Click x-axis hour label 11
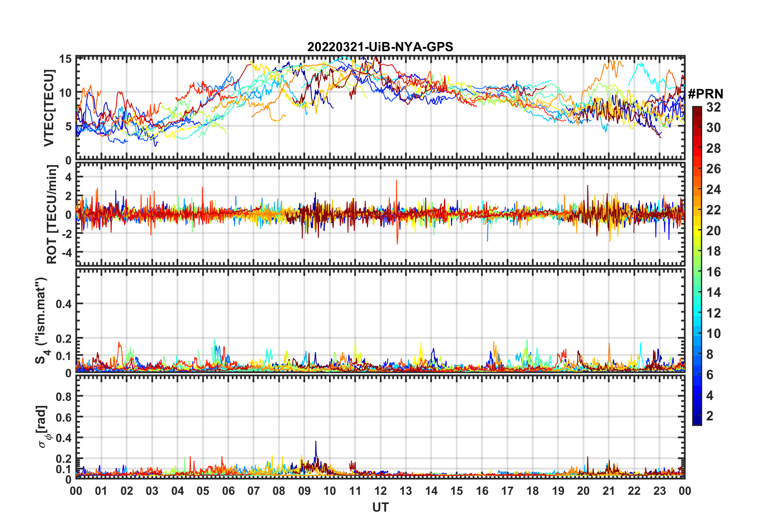Viewport: 761px width, 532px height. (x=355, y=491)
